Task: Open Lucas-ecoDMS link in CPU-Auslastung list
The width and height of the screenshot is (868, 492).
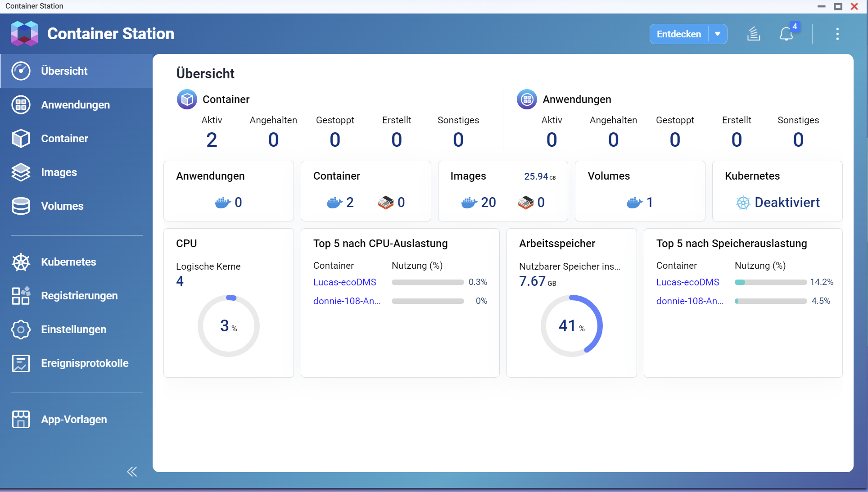Action: (344, 282)
